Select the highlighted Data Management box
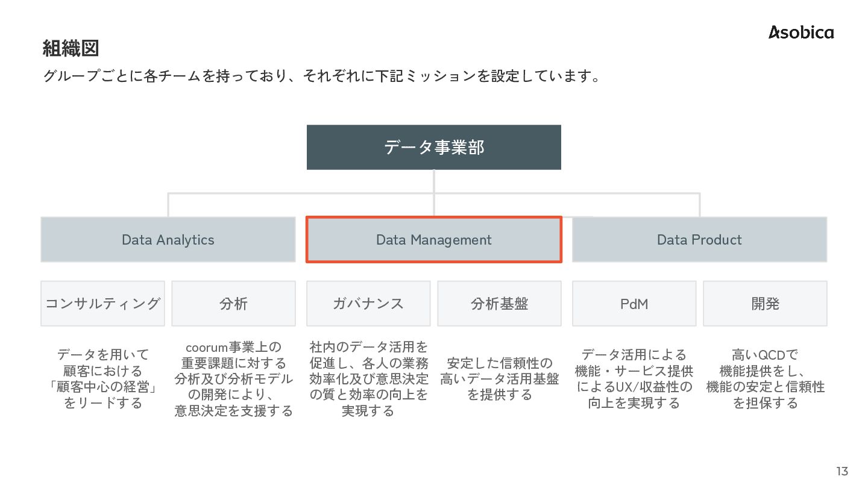 pos(433,240)
